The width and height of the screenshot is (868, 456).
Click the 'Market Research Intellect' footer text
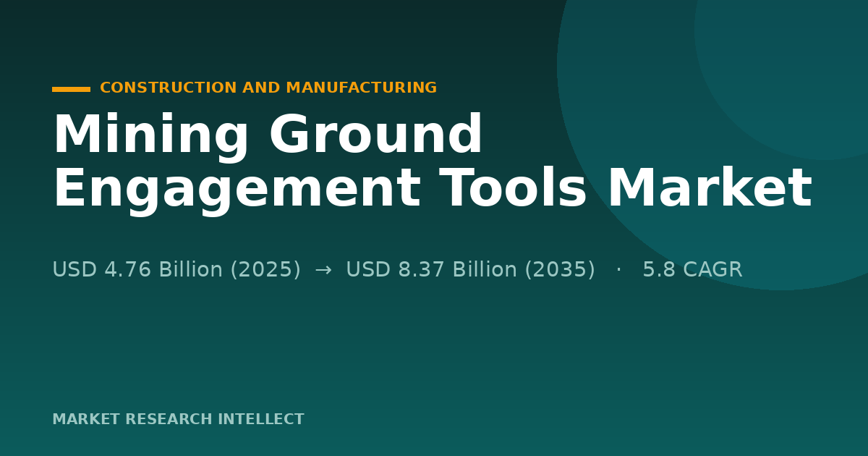click(178, 420)
